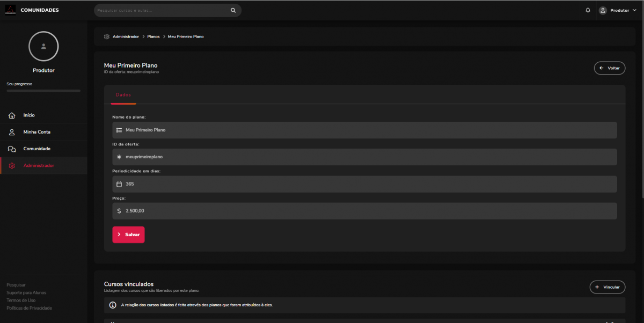Click the info icon in Cursos vinculados
Viewport: 644px width, 323px height.
pos(113,305)
